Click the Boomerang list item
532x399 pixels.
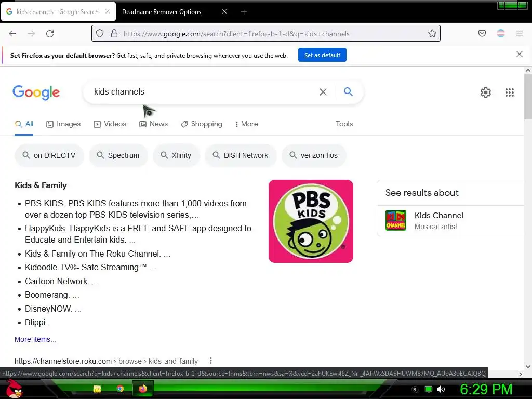click(52, 295)
